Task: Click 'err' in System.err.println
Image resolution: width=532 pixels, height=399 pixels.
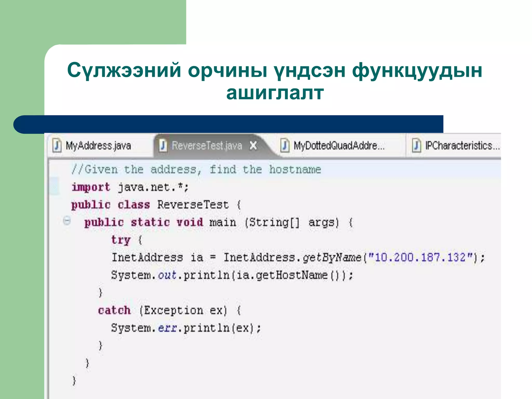Action: click(167, 328)
